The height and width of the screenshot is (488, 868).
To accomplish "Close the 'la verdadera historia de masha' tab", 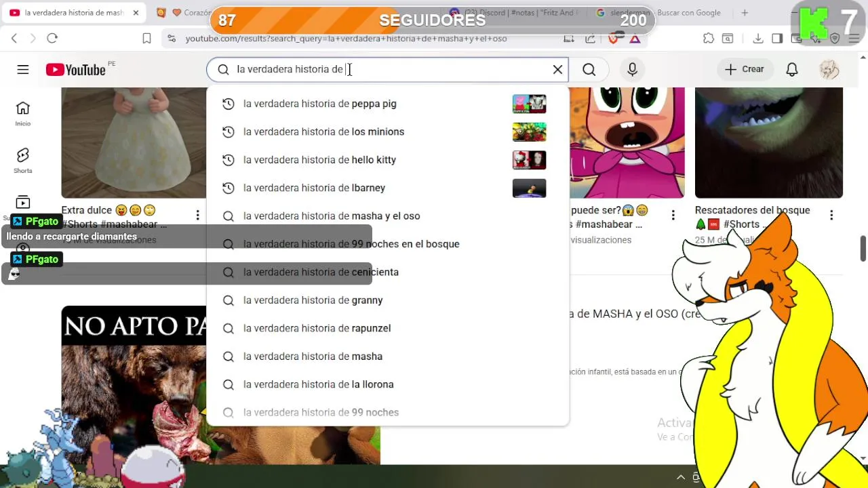I will (x=136, y=13).
